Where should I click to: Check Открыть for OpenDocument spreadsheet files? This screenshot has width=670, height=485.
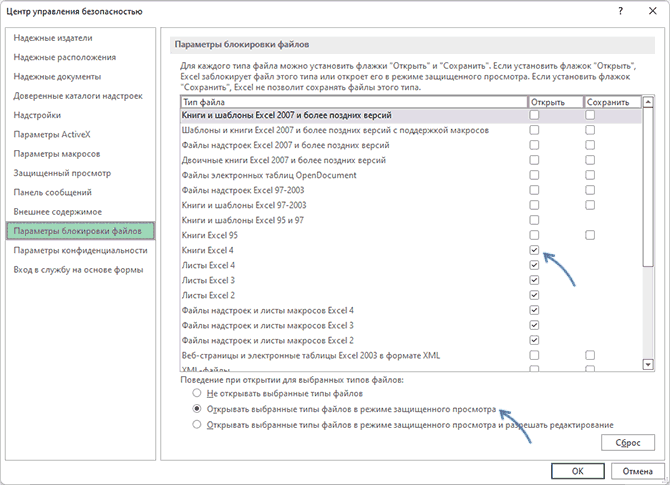click(534, 175)
